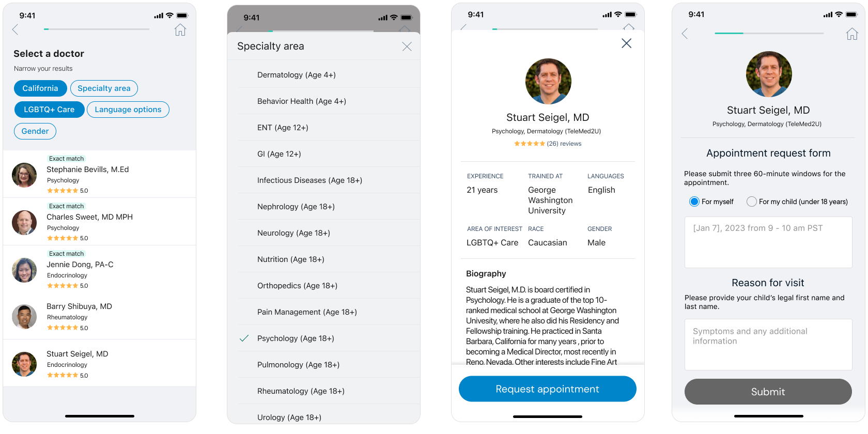Open Stephanie Bevills' profile photo
Viewport: 868px width, 434px height.
pos(24,175)
